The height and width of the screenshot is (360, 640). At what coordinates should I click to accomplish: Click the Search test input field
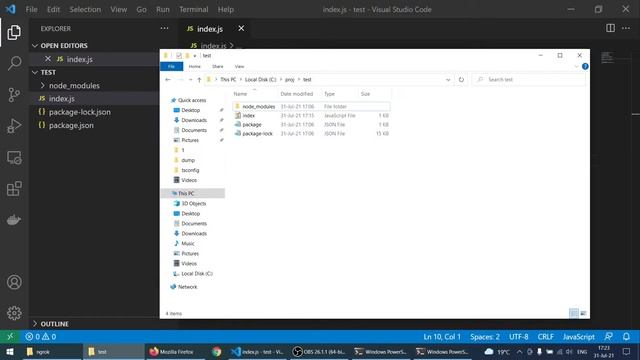point(529,80)
